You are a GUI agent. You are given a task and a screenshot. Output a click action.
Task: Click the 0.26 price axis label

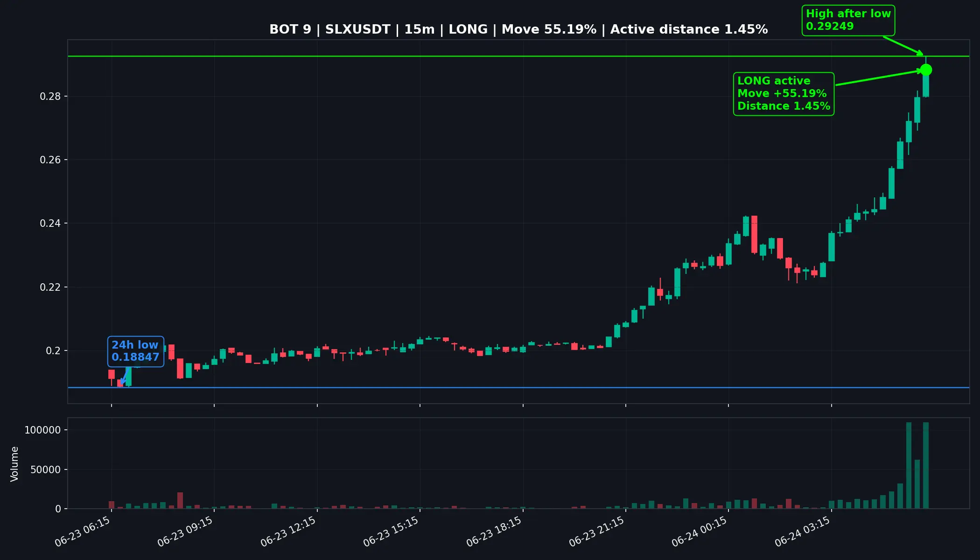pyautogui.click(x=50, y=160)
